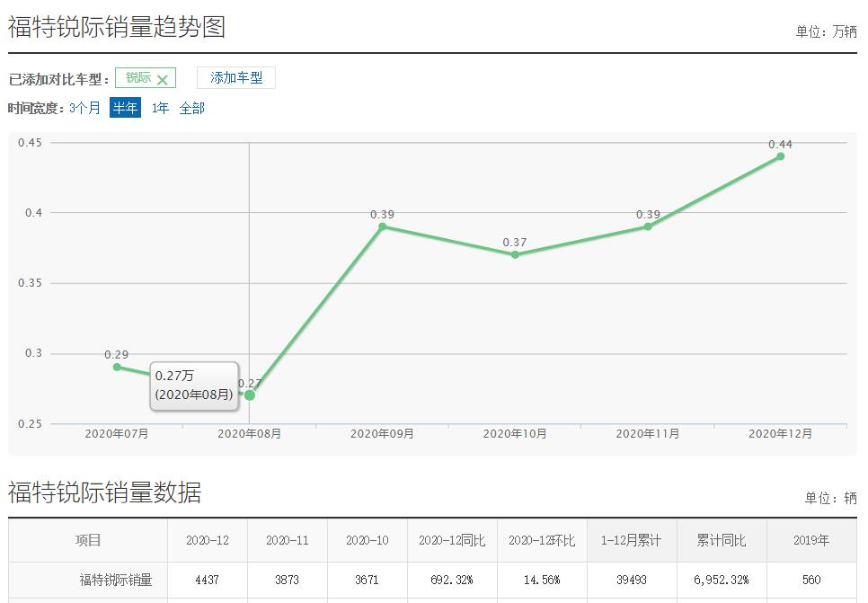Click the 0.27万 tooltip box
This screenshot has width=868, height=603.
(194, 386)
